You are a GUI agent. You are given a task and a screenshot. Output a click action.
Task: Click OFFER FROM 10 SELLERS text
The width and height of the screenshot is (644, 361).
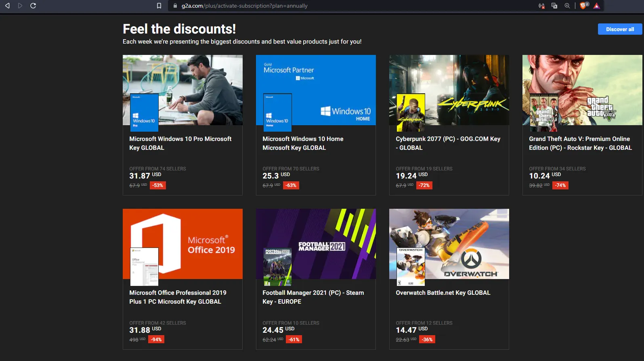[291, 323]
